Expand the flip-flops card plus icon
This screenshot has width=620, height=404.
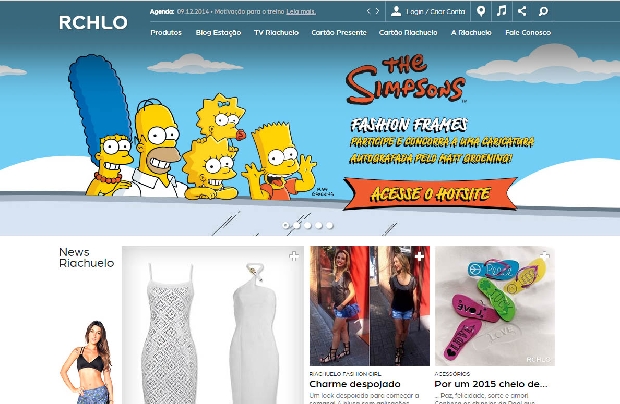545,256
